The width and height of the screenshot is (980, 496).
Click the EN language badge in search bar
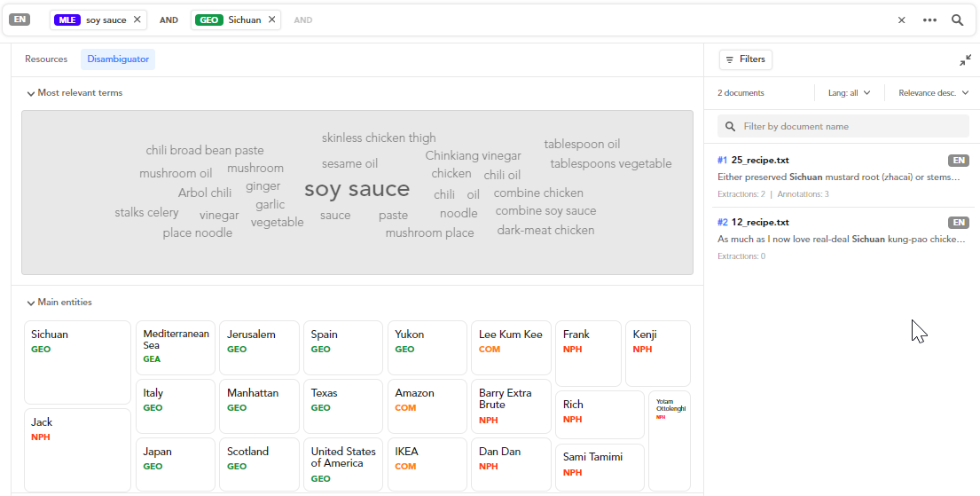click(19, 20)
